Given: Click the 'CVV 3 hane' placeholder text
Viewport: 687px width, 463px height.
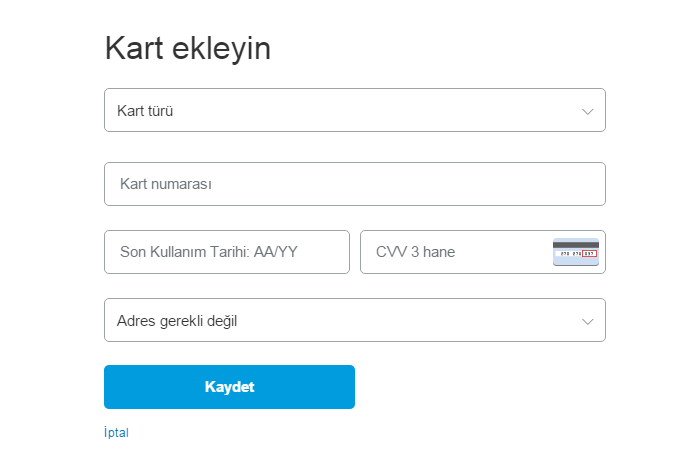Looking at the screenshot, I should (x=415, y=252).
